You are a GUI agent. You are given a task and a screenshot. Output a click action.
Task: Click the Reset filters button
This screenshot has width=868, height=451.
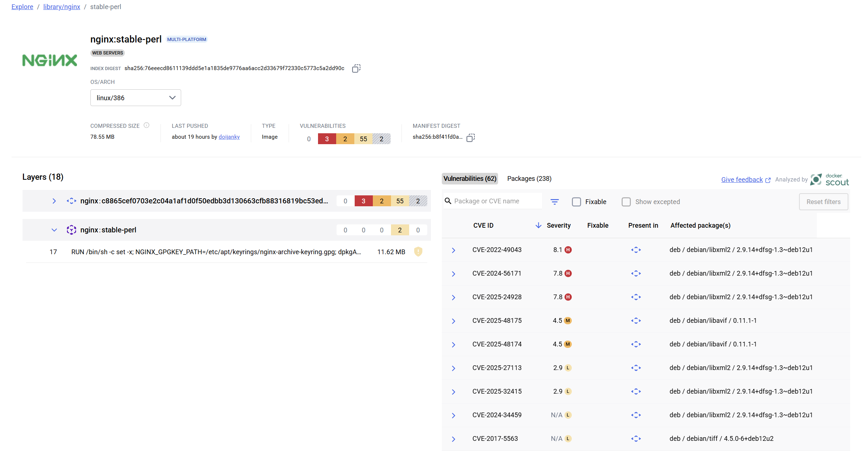pos(823,202)
